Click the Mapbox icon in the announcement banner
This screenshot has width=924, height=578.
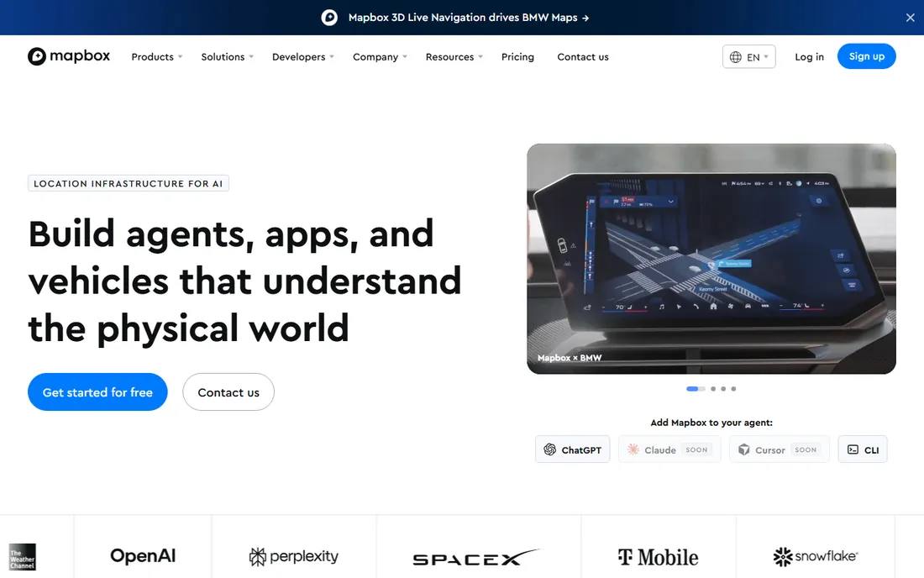[329, 18]
